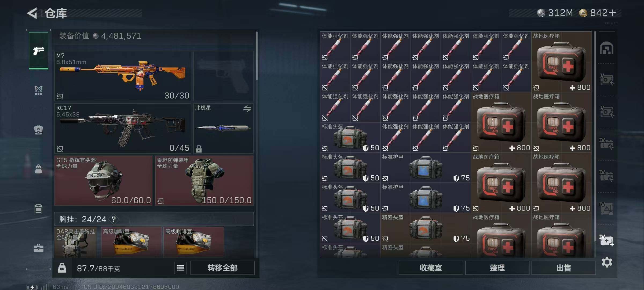Tap the weight lock KG icon

pyautogui.click(x=62, y=268)
